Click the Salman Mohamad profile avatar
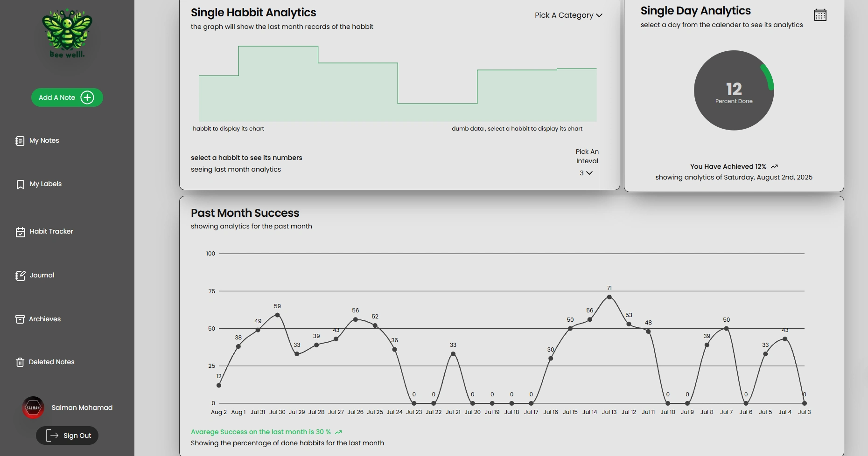The height and width of the screenshot is (456, 868). click(x=33, y=408)
